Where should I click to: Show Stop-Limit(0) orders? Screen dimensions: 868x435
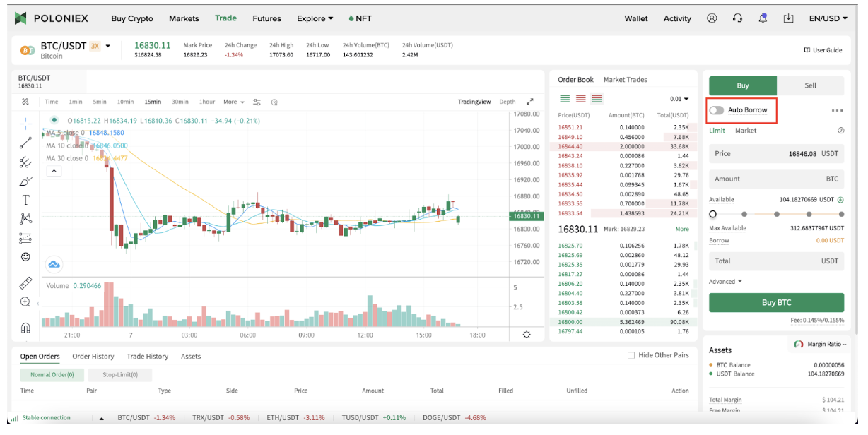tap(120, 375)
